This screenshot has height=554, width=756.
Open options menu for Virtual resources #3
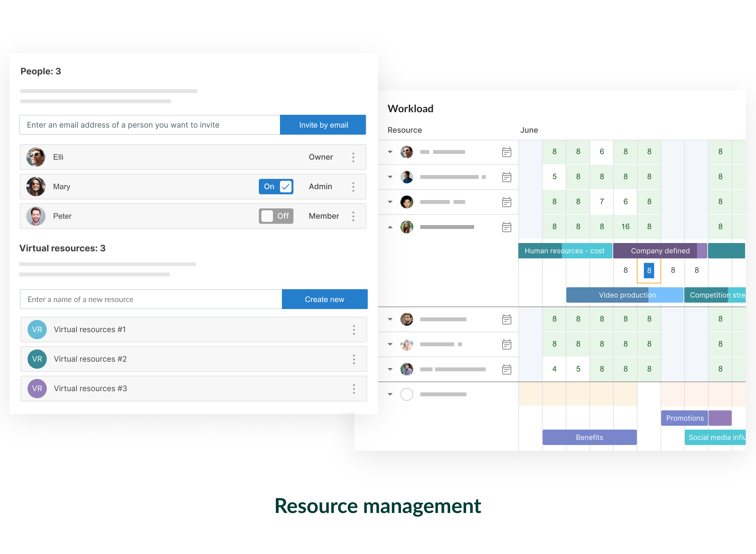click(354, 389)
